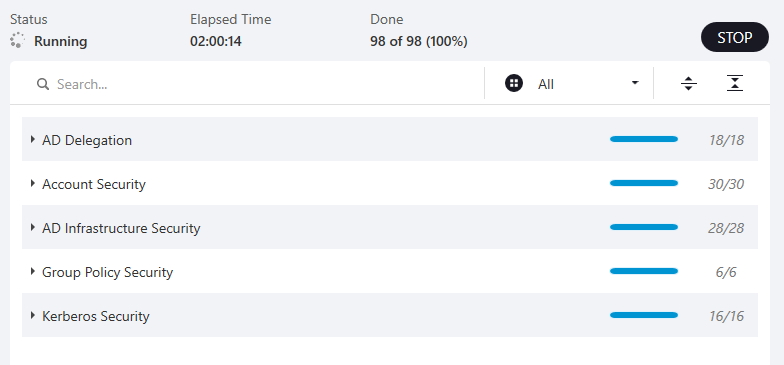The image size is (784, 365).
Task: Expand the AD Infrastructure Security arrow
Action: (x=32, y=228)
